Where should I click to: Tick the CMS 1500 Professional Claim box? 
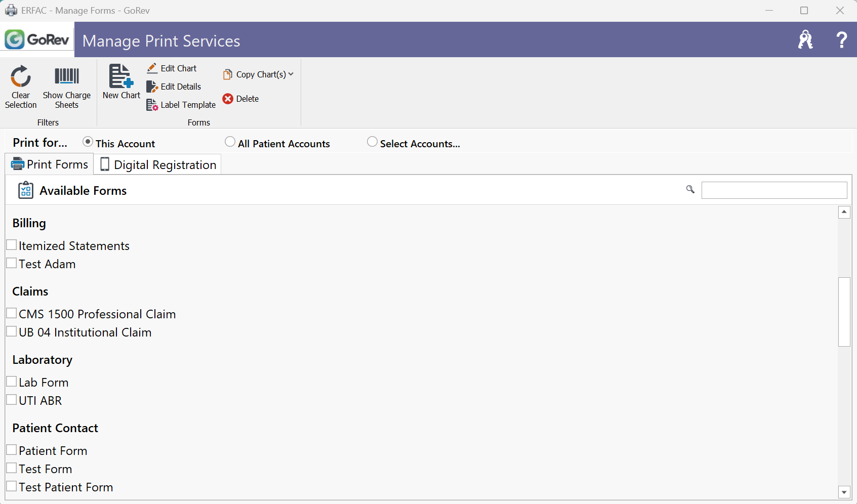point(12,314)
